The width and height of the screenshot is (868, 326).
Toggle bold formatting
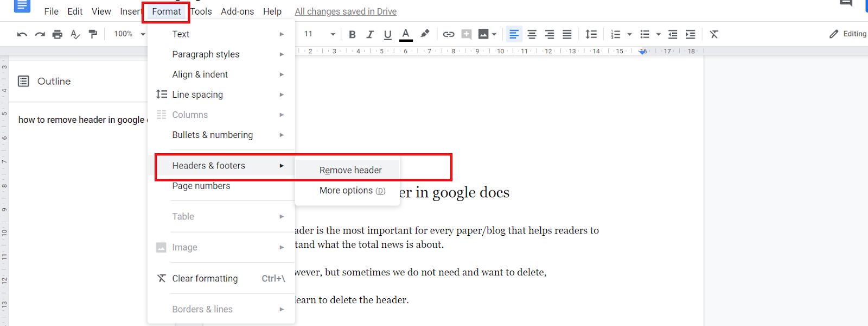pyautogui.click(x=352, y=34)
